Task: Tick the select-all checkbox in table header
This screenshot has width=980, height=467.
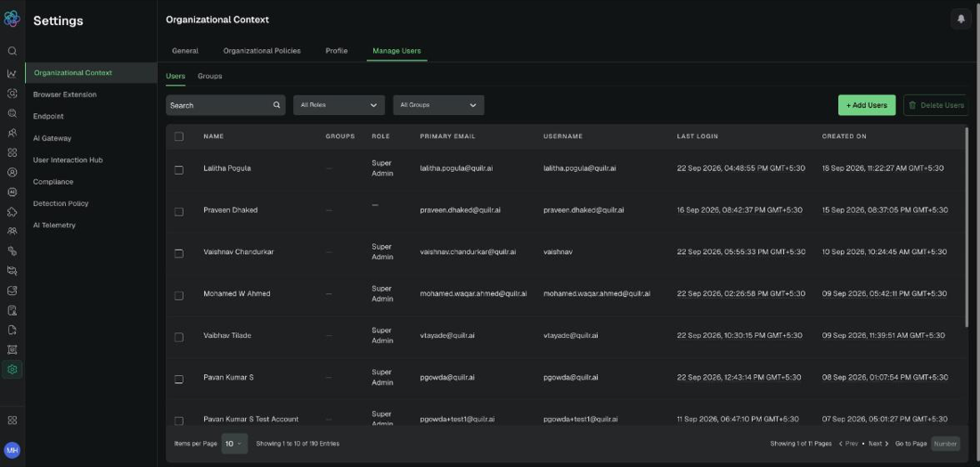Action: click(x=179, y=136)
